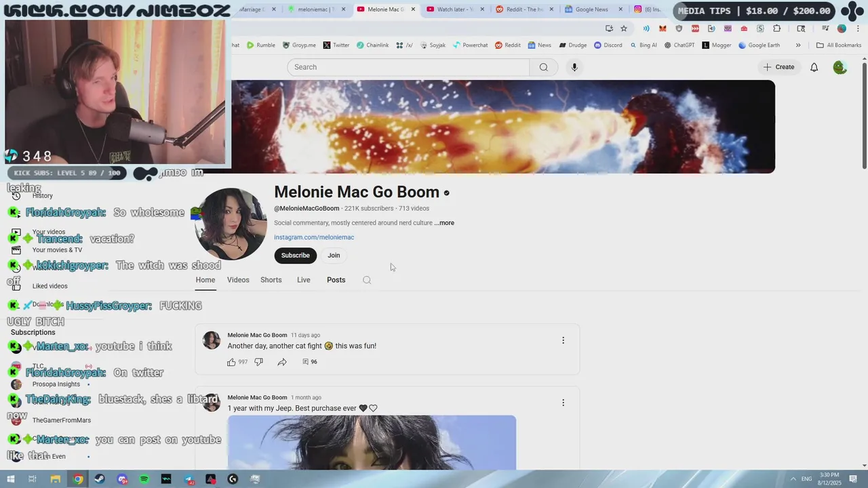Open Steam from the taskbar

[100, 479]
